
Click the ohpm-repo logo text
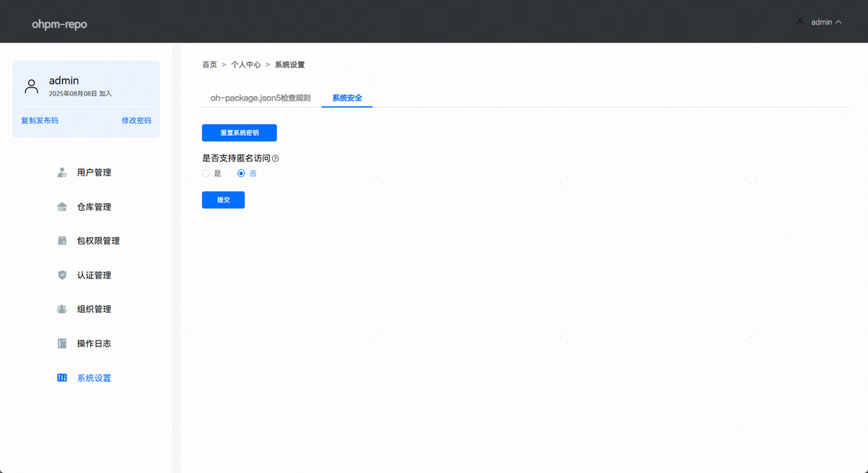[59, 25]
